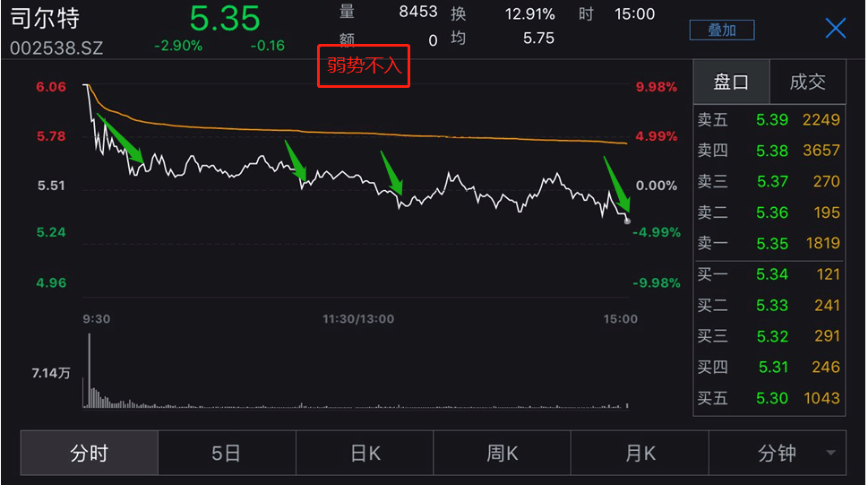Click the time value 15:00 in header

point(634,13)
